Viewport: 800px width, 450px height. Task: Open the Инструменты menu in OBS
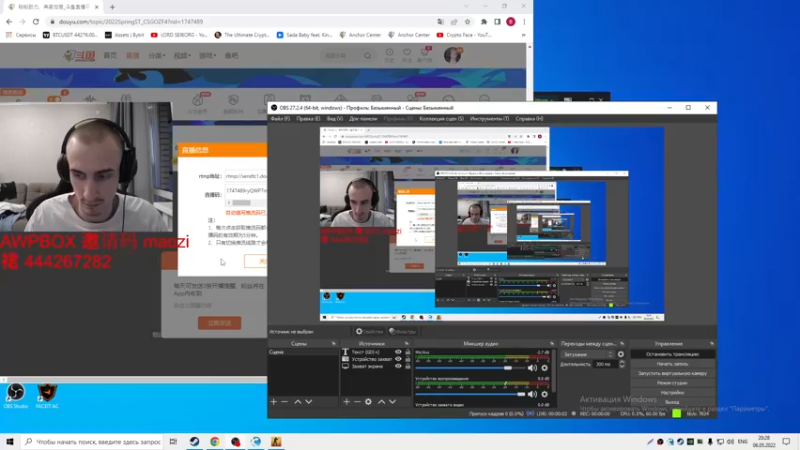pyautogui.click(x=489, y=119)
